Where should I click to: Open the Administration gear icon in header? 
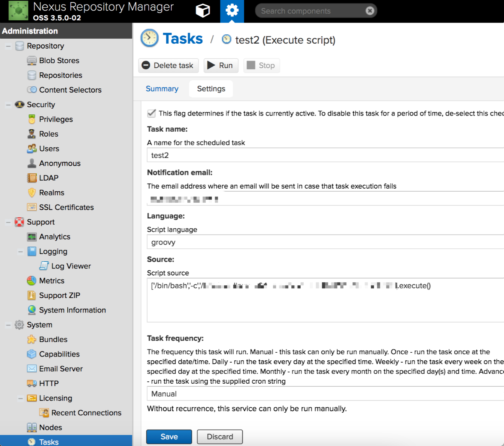click(x=232, y=11)
